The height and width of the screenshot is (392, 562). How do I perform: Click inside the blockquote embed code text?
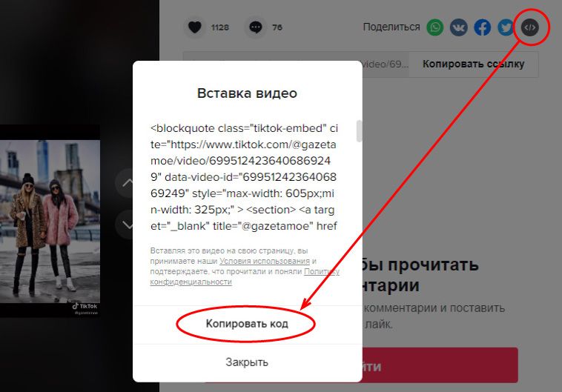coord(244,177)
